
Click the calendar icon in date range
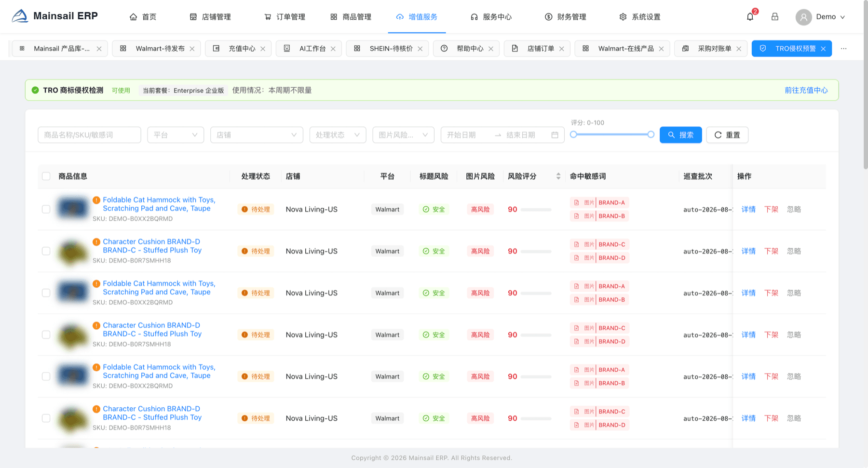[x=555, y=135]
